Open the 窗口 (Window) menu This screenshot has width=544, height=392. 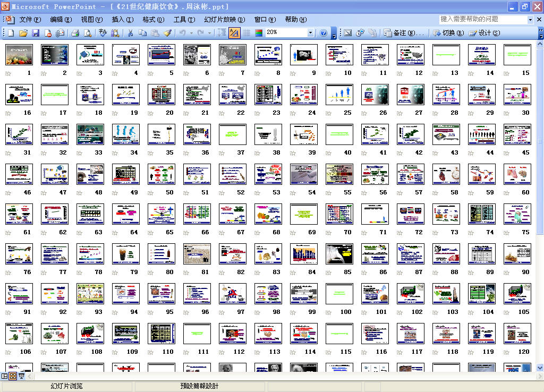tap(265, 20)
